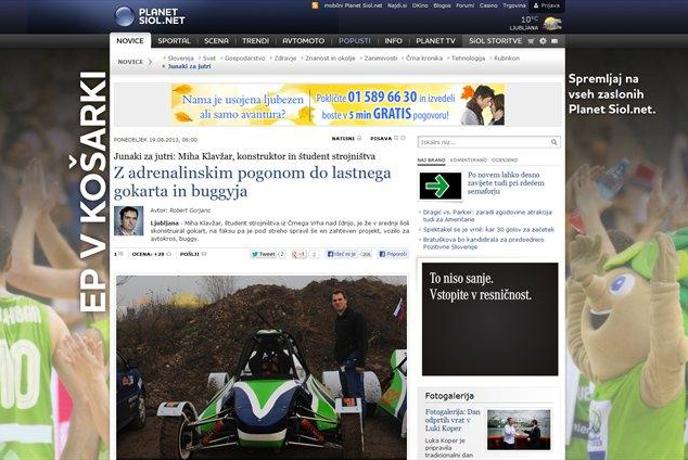Click the author name Robert Gorjanc

coord(190,210)
